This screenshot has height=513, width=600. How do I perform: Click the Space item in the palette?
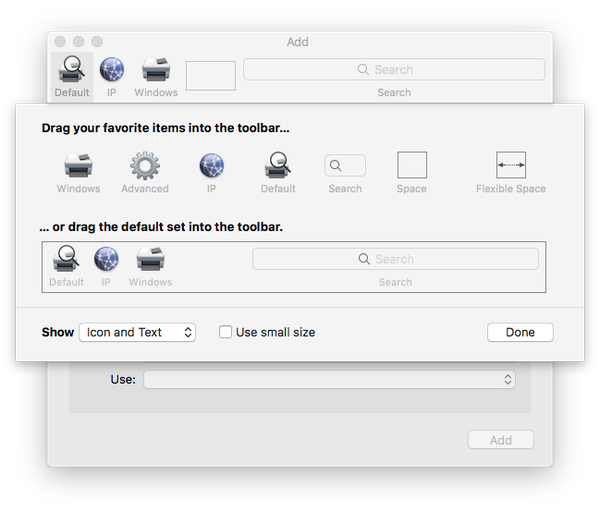[411, 166]
